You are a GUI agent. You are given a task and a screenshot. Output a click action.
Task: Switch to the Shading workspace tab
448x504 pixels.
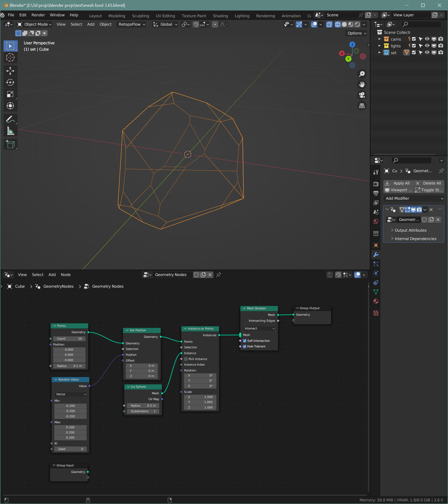pos(220,16)
